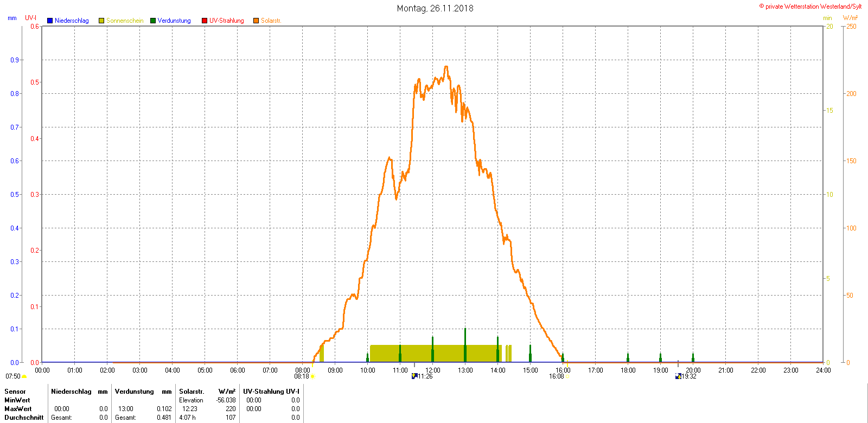
Task: Click the Elevation value -56.038
Action: click(x=226, y=400)
